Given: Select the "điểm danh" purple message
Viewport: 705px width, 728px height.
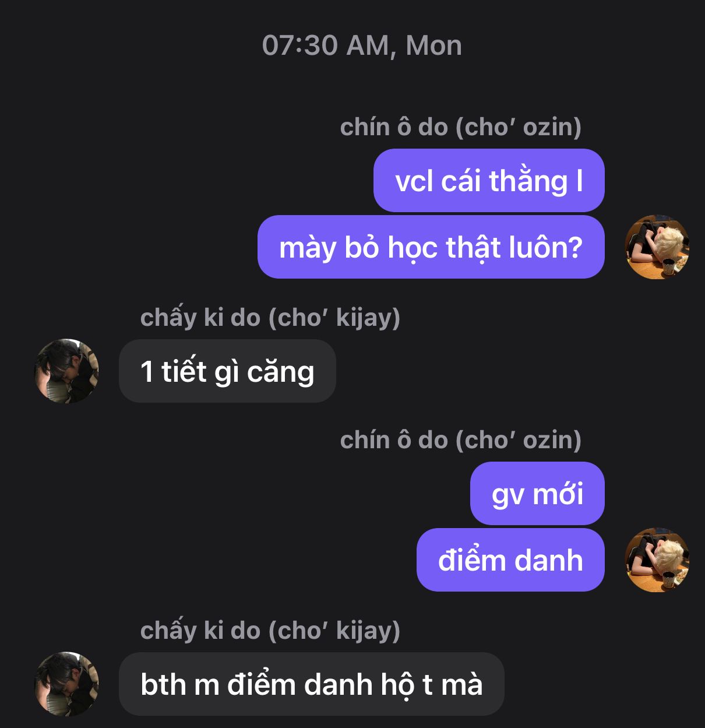Looking at the screenshot, I should click(510, 560).
